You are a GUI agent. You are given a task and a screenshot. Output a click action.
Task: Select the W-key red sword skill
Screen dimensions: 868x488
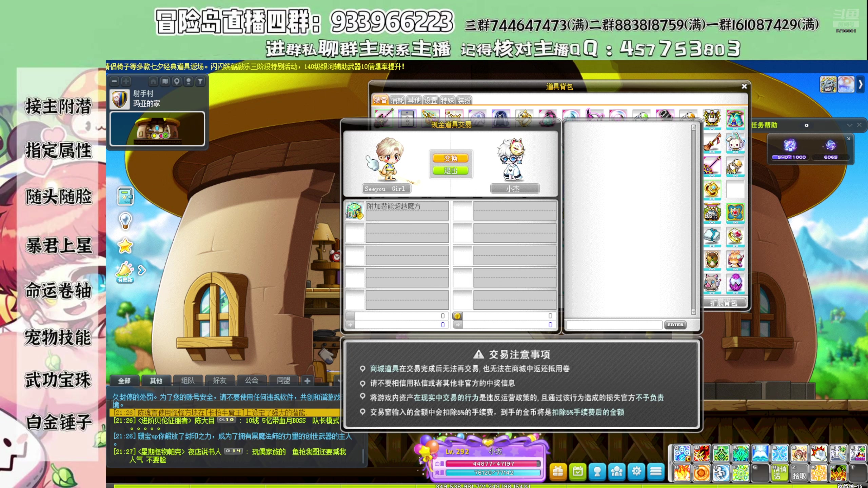pyautogui.click(x=702, y=454)
